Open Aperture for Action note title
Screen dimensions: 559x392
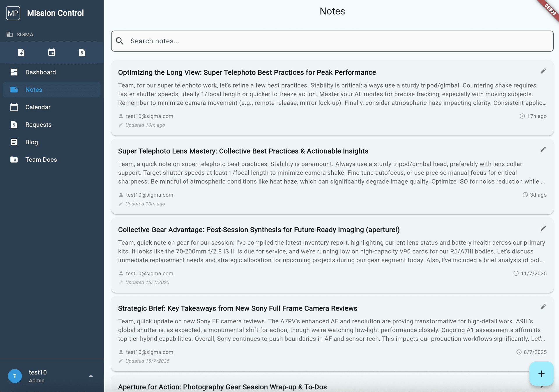[222, 387]
